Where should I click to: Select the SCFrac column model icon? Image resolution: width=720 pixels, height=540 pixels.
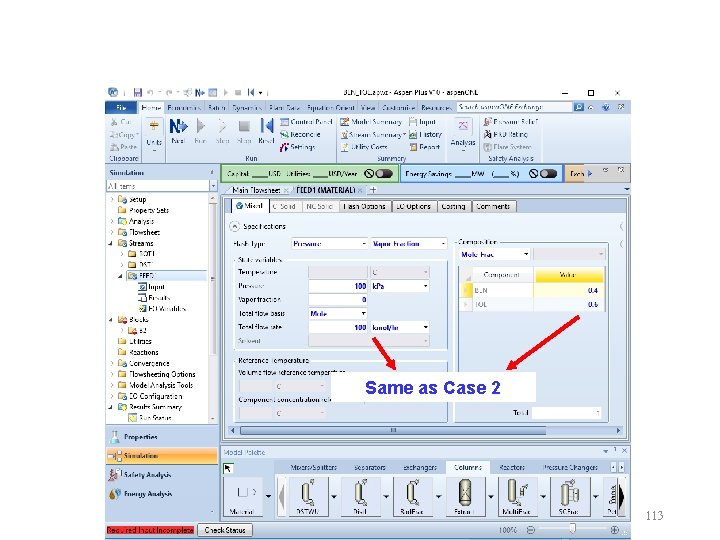coord(568,497)
